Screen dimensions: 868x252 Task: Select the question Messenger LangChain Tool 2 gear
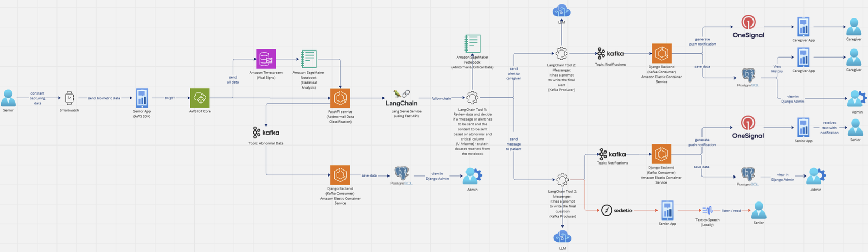[x=563, y=180]
